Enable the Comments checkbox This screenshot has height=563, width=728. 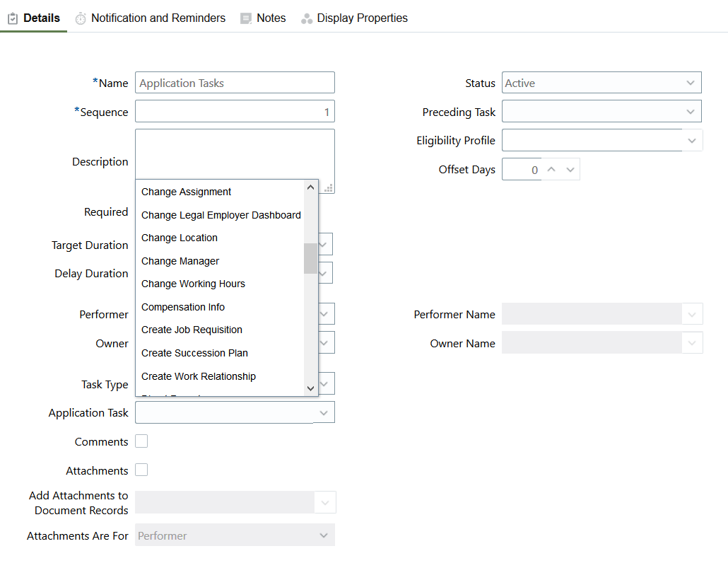141,441
